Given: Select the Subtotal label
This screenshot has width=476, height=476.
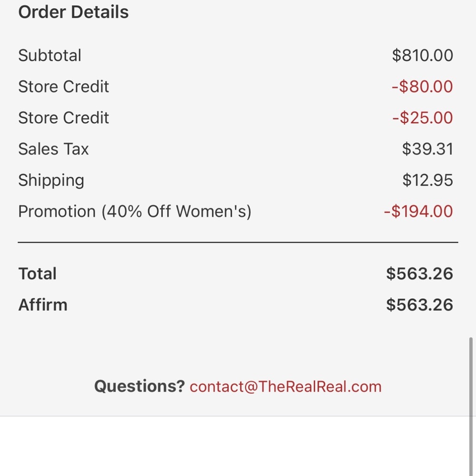Looking at the screenshot, I should pyautogui.click(x=50, y=55).
